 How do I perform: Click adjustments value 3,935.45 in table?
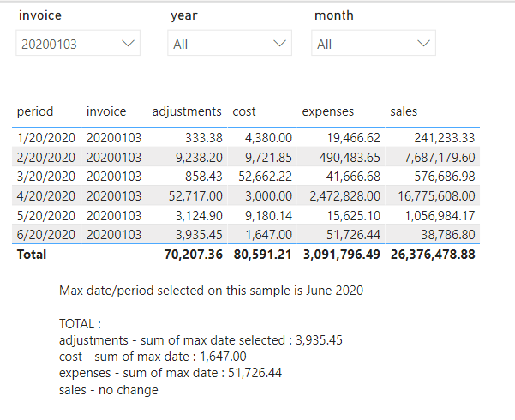tap(199, 235)
